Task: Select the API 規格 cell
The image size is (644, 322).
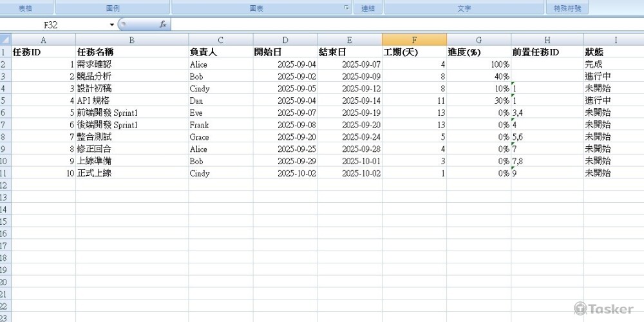Action: (x=132, y=100)
